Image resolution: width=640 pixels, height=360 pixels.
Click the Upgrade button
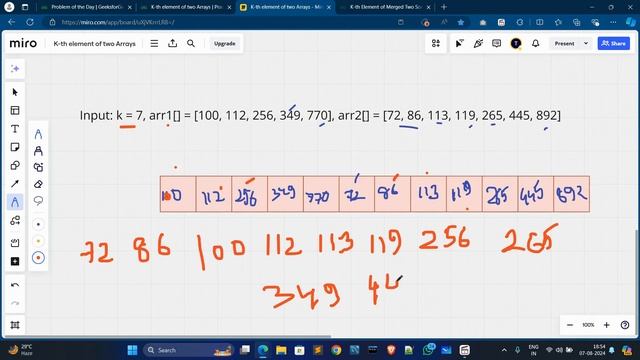[x=224, y=43]
